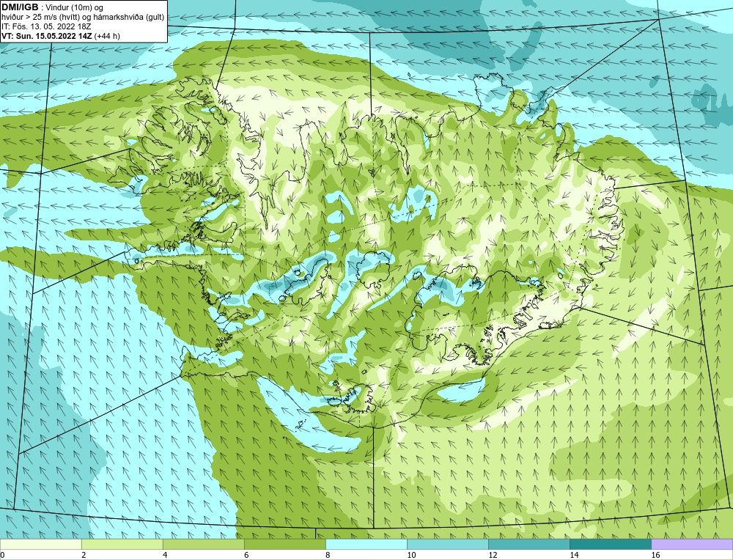Click the IT: Fös. 13. 05. 2022 18Z line
The height and width of the screenshot is (560, 733).
[x=46, y=26]
